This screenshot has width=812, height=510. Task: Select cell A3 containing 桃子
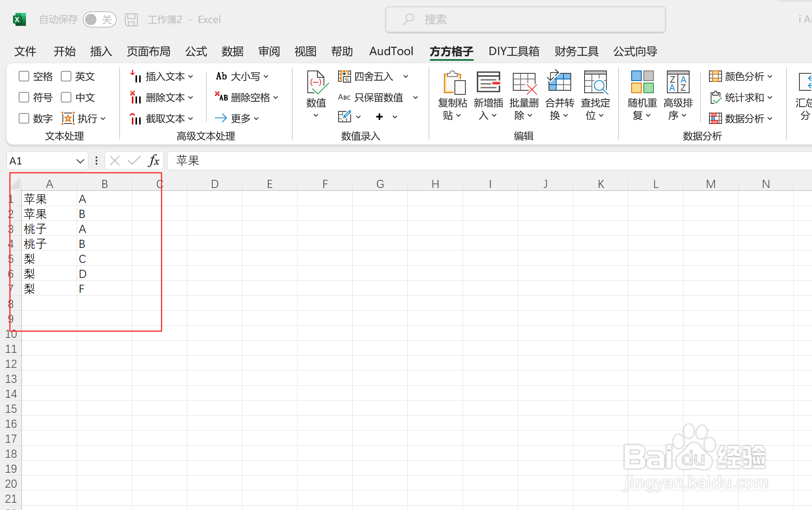click(x=49, y=229)
